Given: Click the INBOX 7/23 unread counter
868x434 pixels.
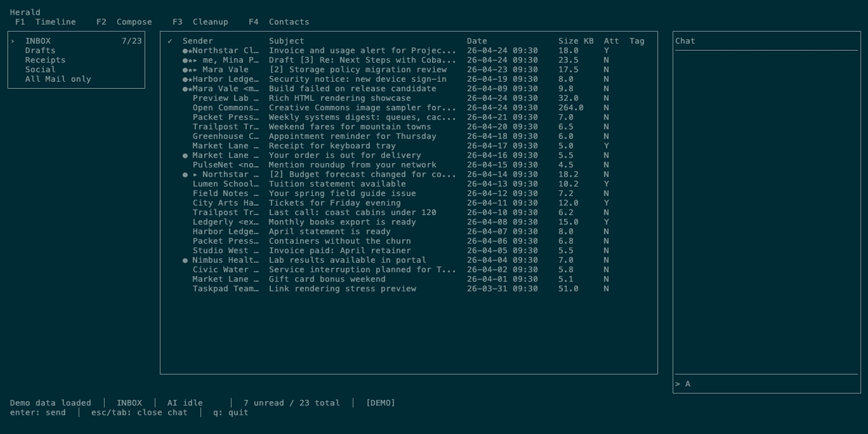Looking at the screenshot, I should (x=131, y=42).
